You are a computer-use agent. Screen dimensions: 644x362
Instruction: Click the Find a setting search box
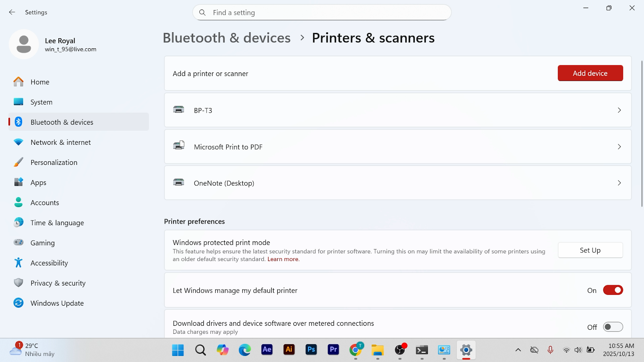coord(326,12)
